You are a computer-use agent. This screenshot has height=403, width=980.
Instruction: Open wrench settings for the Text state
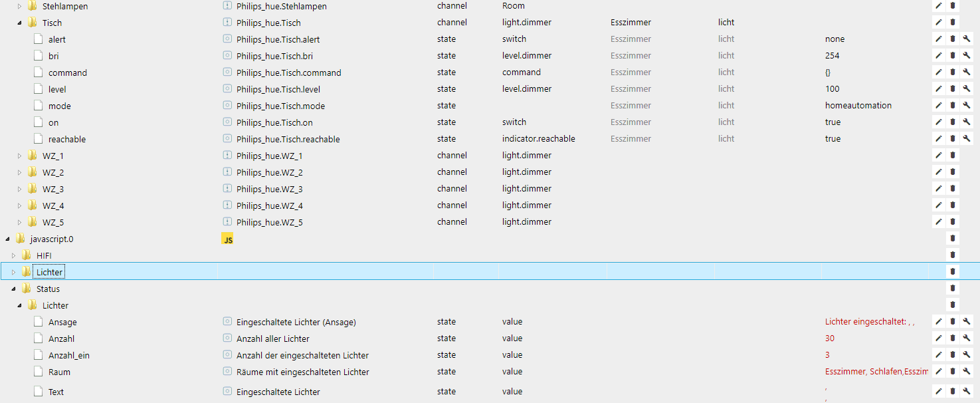click(966, 391)
